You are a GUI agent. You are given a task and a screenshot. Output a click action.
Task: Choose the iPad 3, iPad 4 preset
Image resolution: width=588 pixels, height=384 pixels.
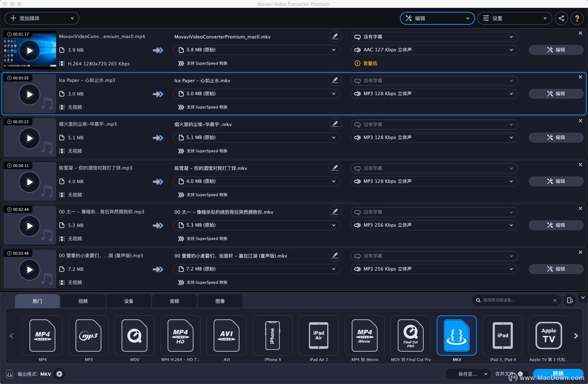(503, 336)
